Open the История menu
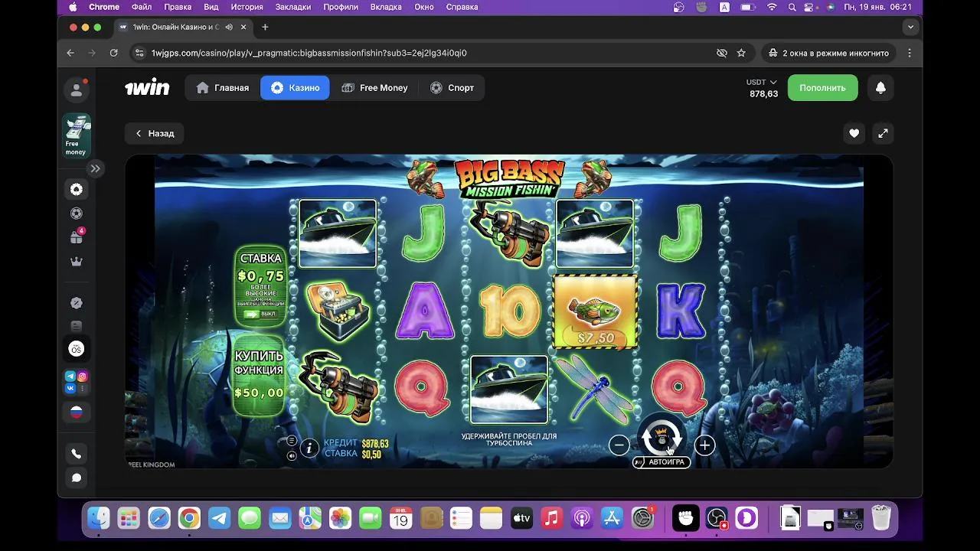The width and height of the screenshot is (980, 551). click(247, 7)
